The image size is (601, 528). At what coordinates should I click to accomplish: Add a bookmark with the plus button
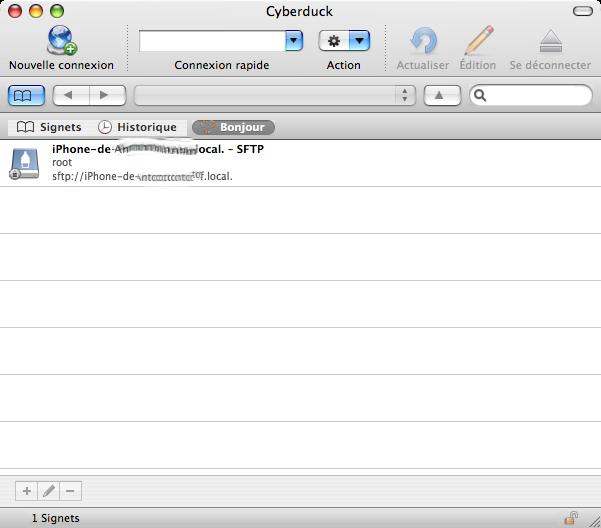click(x=26, y=491)
